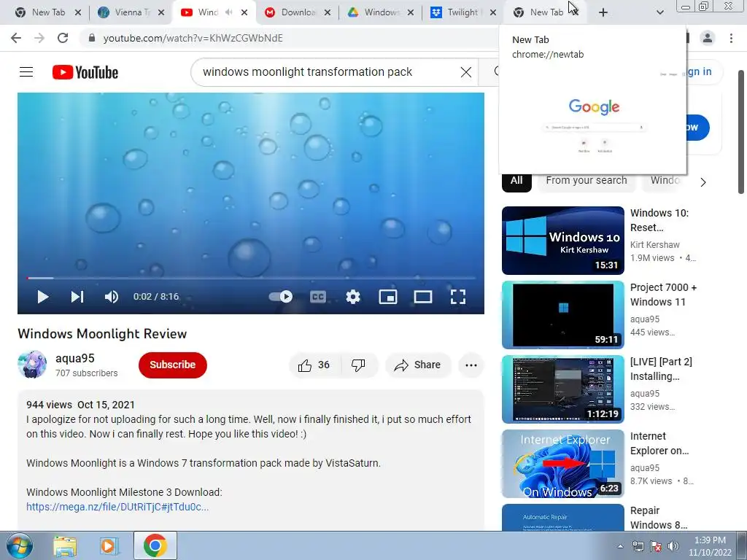Viewport: 747px width, 560px height.
Task: Close the Download tab
Action: (328, 12)
